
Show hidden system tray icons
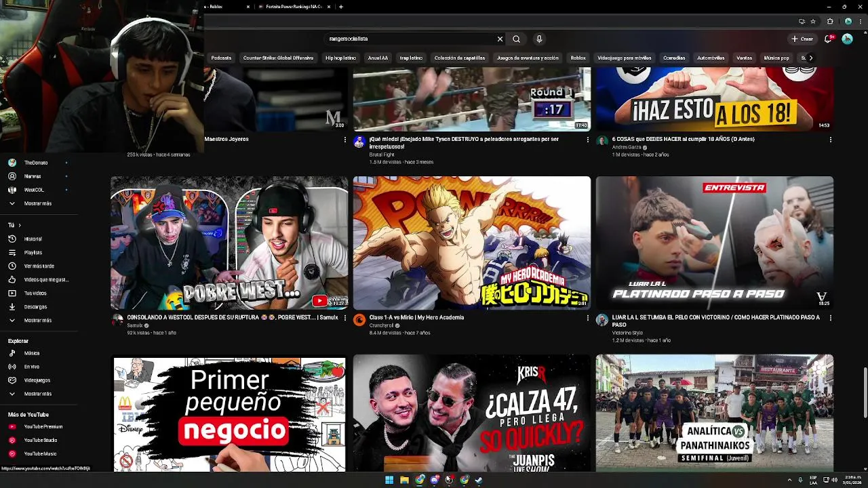[x=789, y=480]
